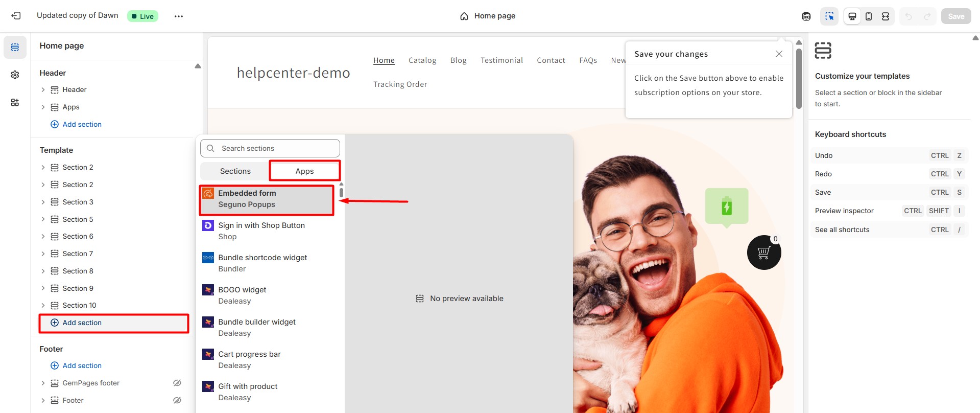The height and width of the screenshot is (413, 980).
Task: Open the app embeds sidebar icon
Action: coord(15,102)
